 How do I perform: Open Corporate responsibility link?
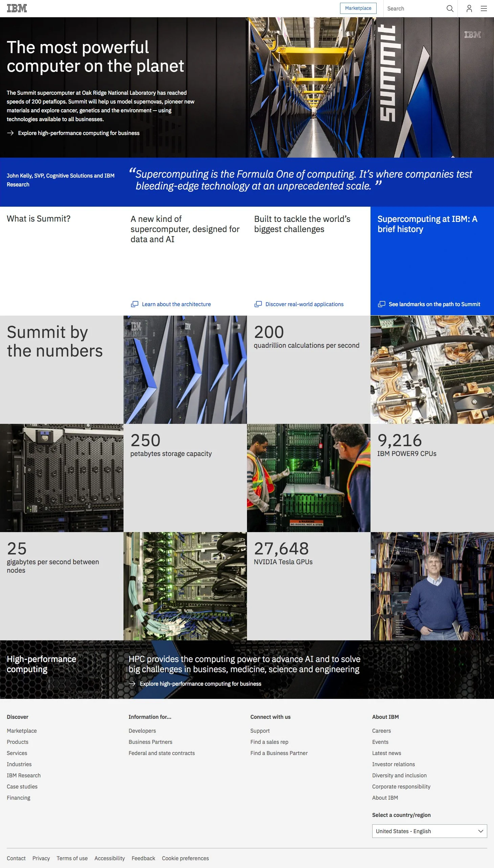401,786
